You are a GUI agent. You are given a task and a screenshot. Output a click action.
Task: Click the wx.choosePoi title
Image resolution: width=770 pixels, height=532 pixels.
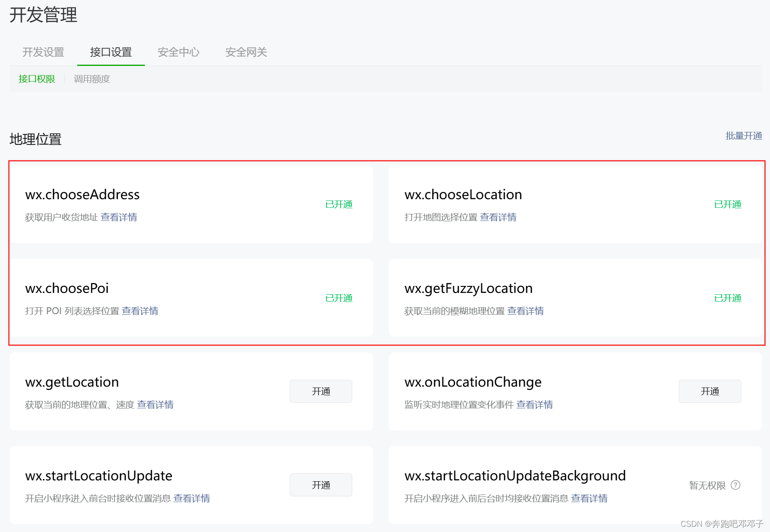click(67, 288)
